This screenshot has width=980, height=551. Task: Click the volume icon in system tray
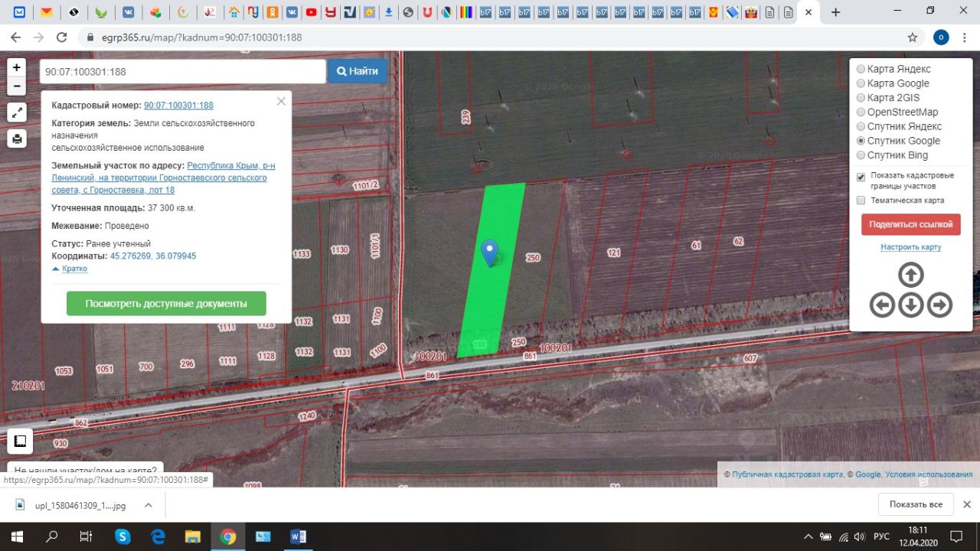click(859, 536)
